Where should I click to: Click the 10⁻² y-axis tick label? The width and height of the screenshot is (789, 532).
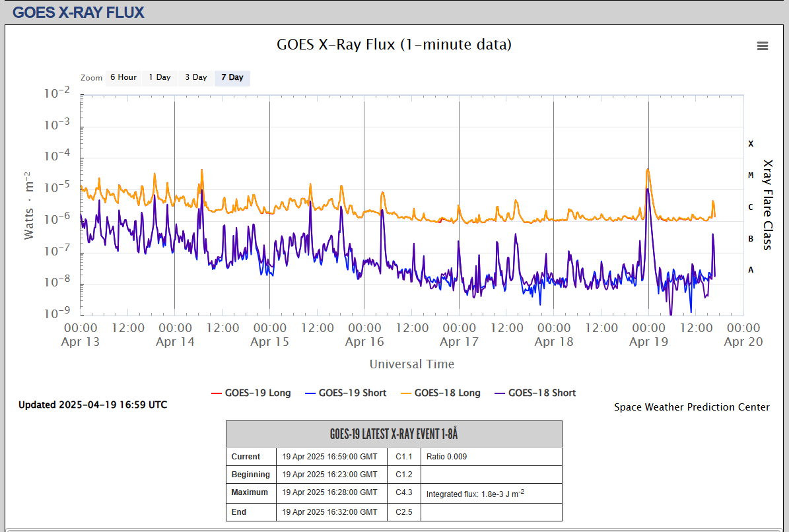[57, 93]
